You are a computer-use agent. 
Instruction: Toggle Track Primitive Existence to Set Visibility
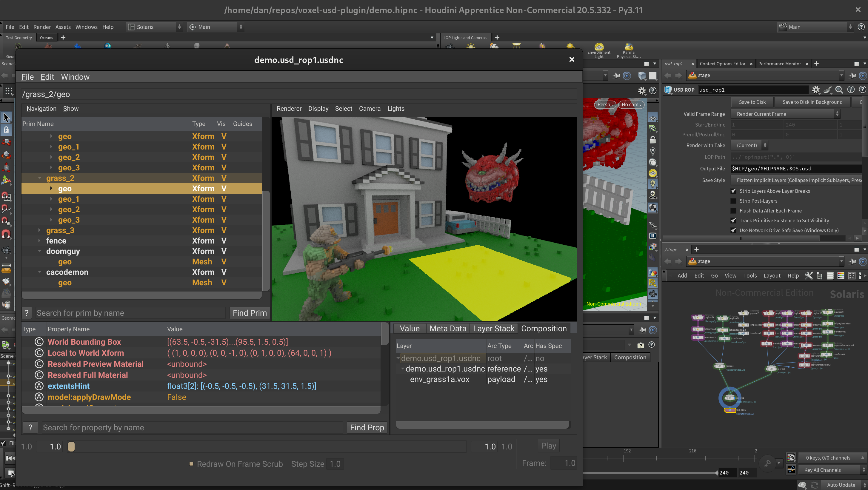coord(734,221)
